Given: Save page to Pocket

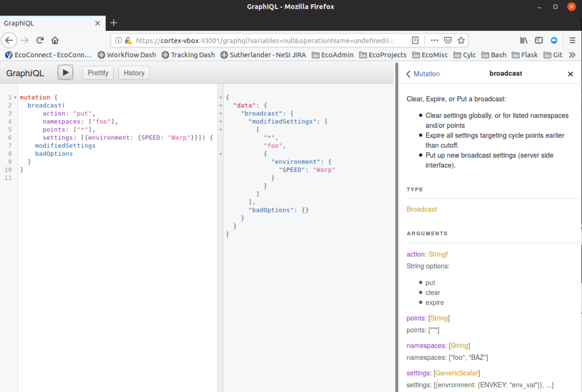Looking at the screenshot, I should (448, 40).
